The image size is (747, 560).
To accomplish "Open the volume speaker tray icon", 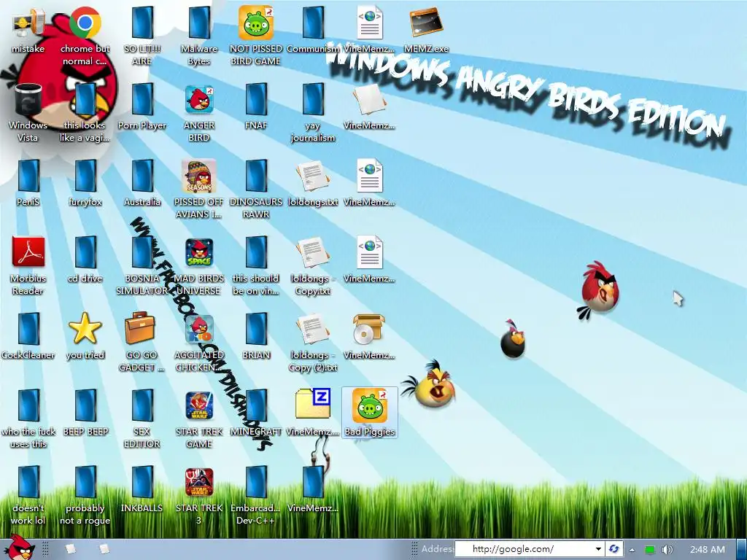I will point(667,550).
